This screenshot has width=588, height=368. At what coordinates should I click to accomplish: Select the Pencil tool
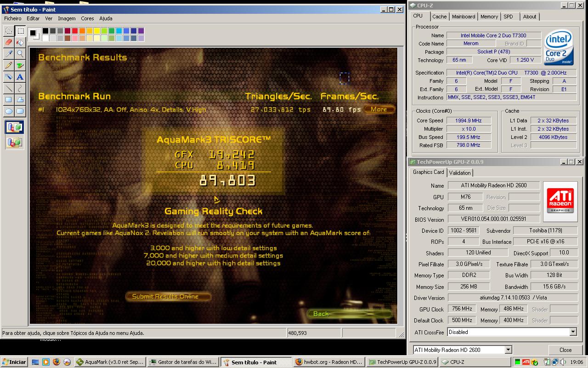9,65
